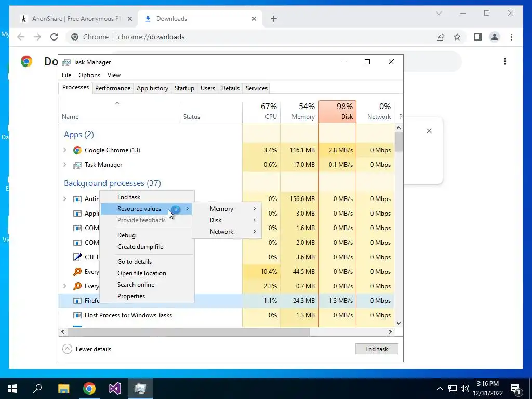Click the Chrome share icon in address bar

pos(441,37)
